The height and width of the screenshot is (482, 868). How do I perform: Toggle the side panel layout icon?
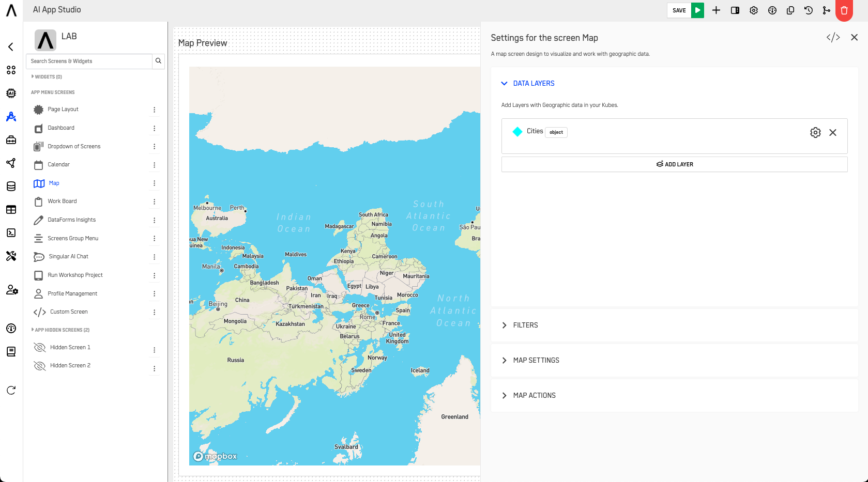tap(735, 10)
